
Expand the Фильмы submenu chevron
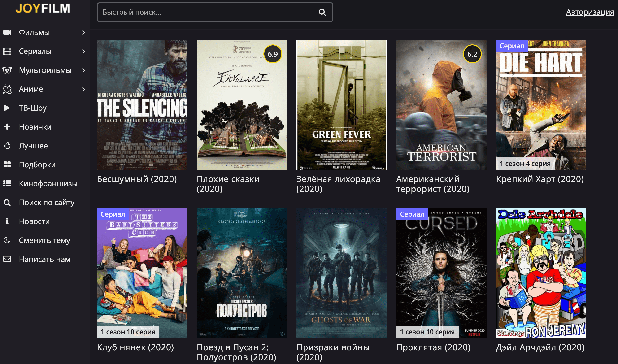[x=84, y=32]
